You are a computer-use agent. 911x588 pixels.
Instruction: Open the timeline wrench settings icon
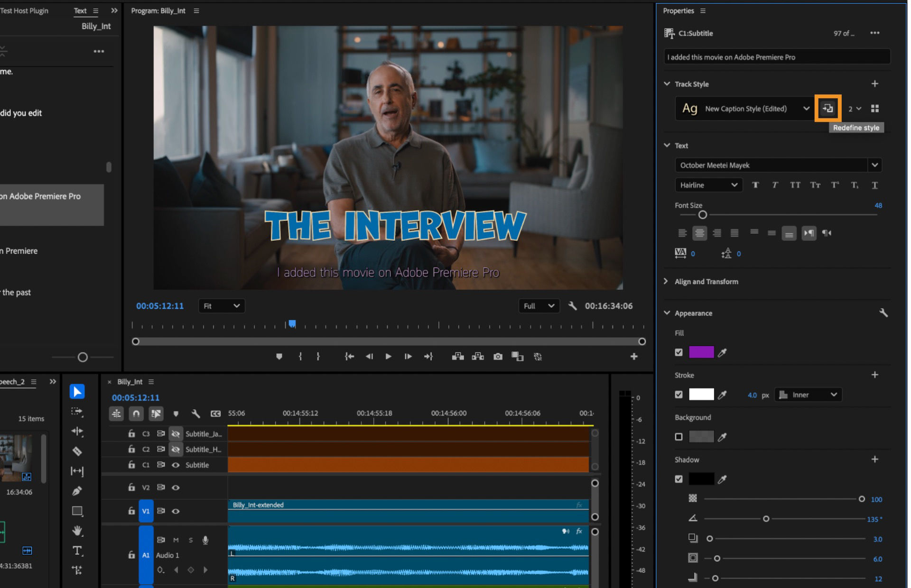(196, 413)
